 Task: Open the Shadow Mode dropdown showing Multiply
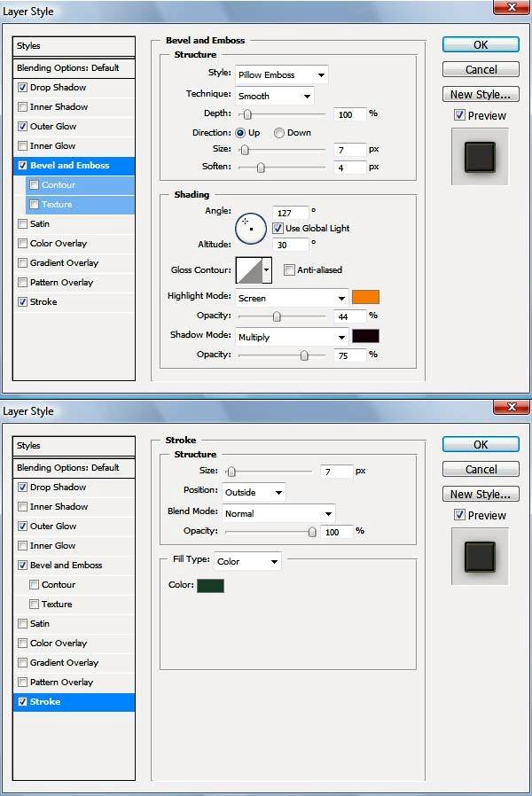click(x=292, y=337)
